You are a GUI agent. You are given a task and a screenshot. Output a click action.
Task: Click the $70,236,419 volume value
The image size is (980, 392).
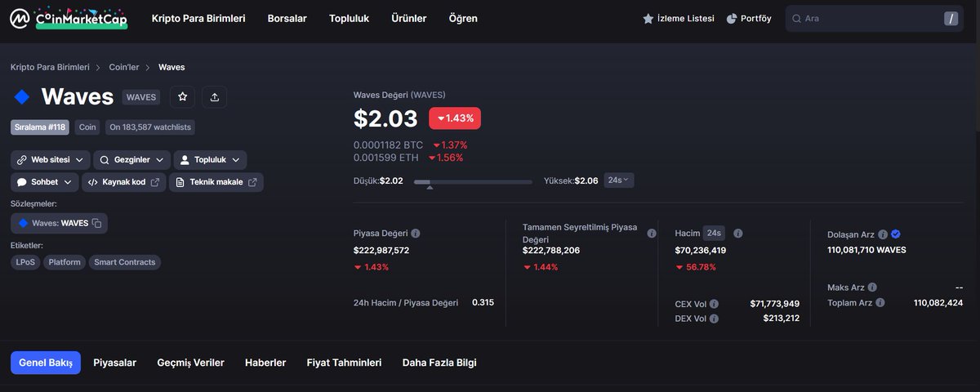click(x=701, y=250)
